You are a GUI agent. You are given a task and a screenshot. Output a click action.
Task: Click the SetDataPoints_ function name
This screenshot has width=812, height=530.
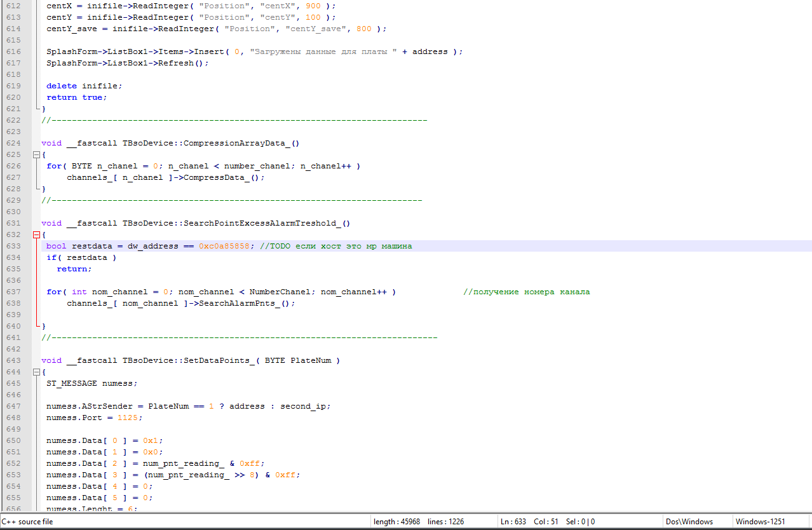point(219,360)
